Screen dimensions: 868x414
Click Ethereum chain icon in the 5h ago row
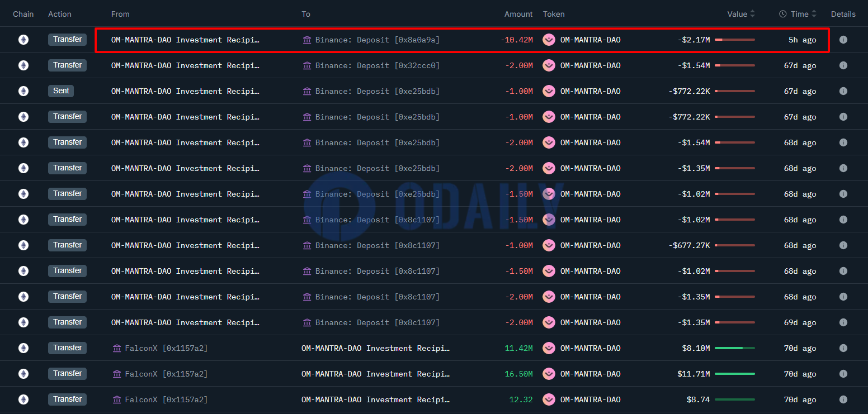click(x=23, y=40)
